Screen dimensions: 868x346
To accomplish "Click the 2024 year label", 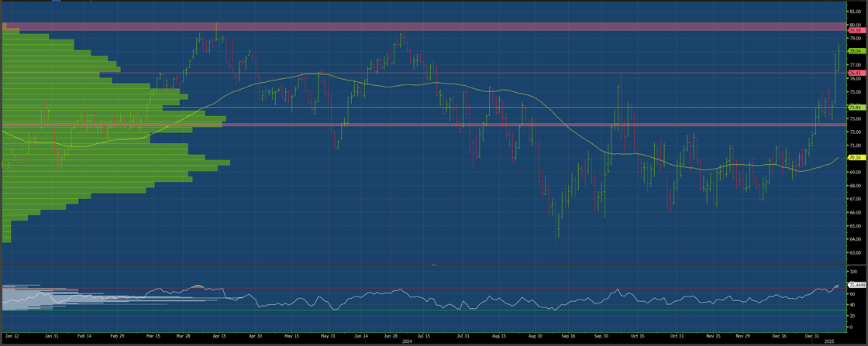I will click(x=407, y=342).
